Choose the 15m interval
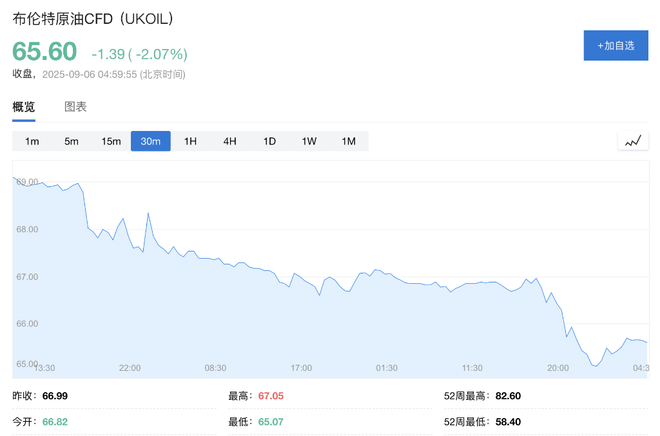This screenshot has height=436, width=660. pyautogui.click(x=111, y=141)
